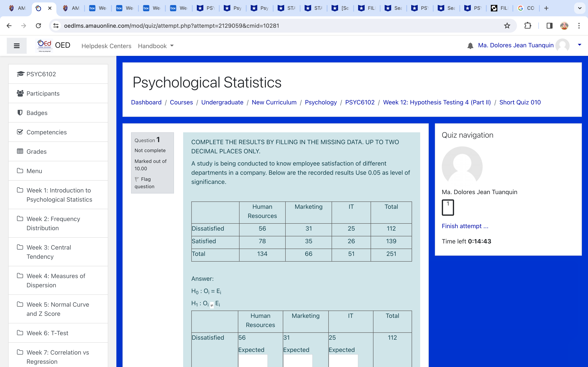This screenshot has height=367, width=588.
Task: Open a new browser tab
Action: coord(546,8)
